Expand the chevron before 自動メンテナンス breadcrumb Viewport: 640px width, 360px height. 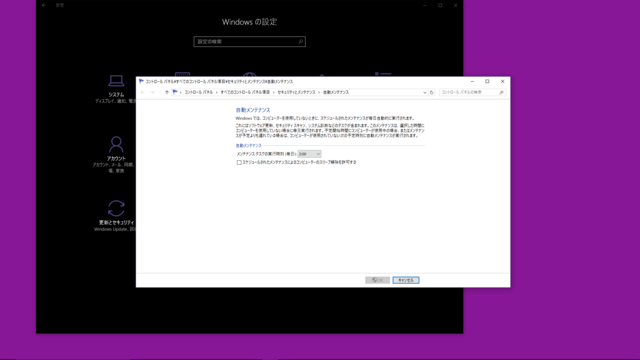pyautogui.click(x=319, y=93)
